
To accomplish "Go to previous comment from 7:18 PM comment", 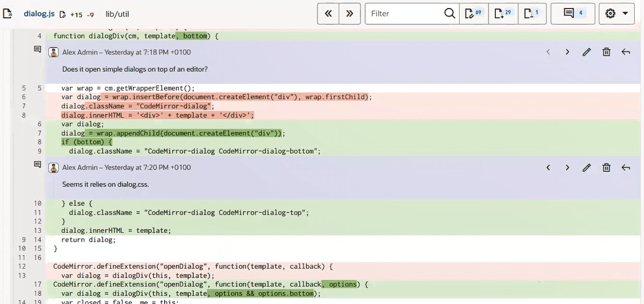I will [548, 52].
